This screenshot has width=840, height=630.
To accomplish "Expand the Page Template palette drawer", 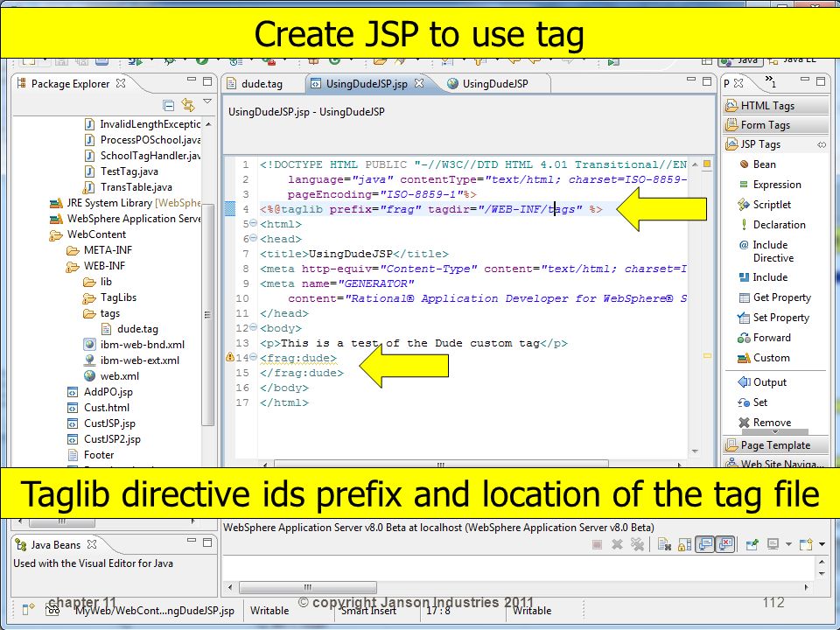I will pyautogui.click(x=775, y=445).
